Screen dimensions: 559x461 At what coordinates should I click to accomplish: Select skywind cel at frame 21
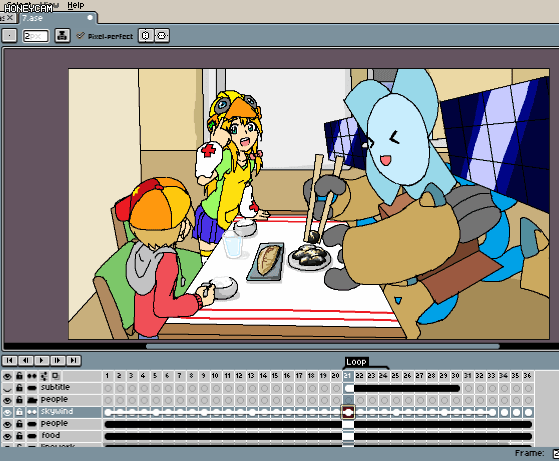point(348,412)
